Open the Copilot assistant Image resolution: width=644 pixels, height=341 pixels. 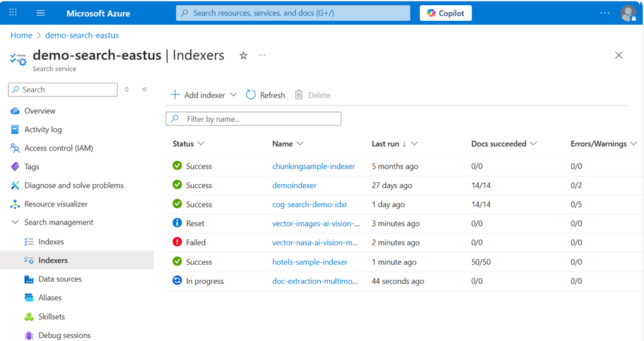446,13
